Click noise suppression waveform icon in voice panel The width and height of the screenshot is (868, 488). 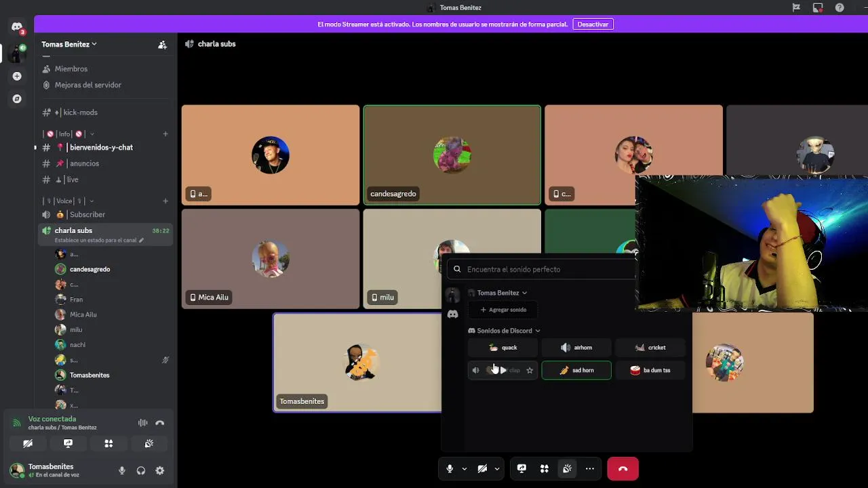(142, 423)
